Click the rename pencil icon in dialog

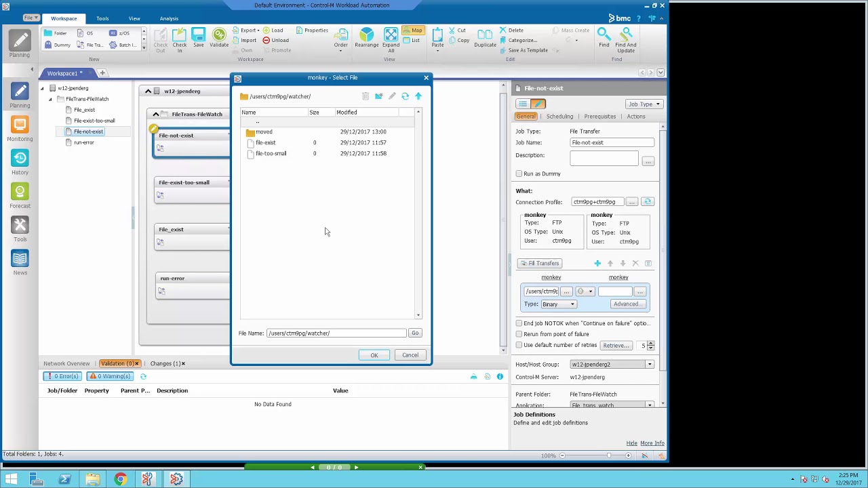[392, 96]
